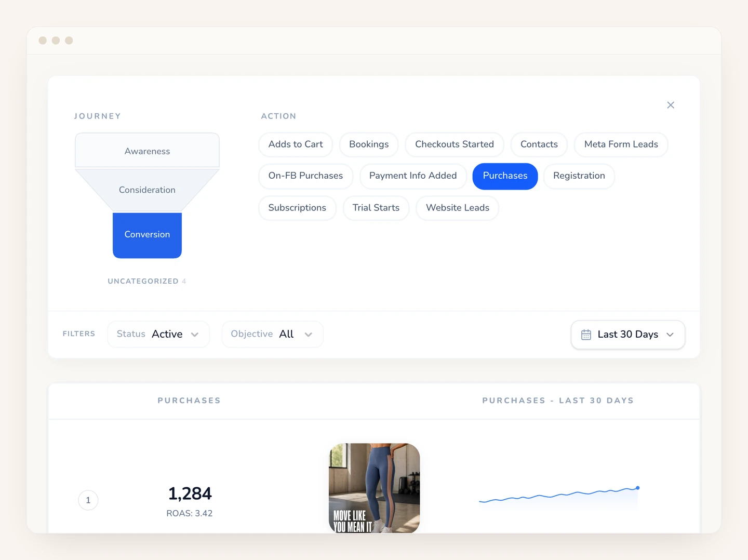Toggle the Meta Form Leads action chip

pyautogui.click(x=621, y=144)
